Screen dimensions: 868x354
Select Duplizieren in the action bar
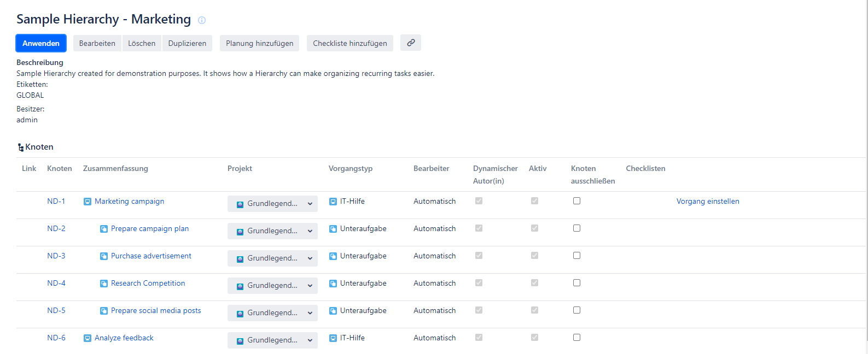pyautogui.click(x=187, y=43)
